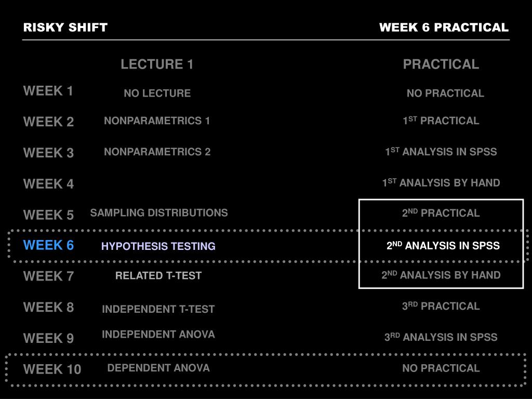The image size is (532, 399).
Task: Select the 3rd PRACTICAL entry
Action: (441, 306)
